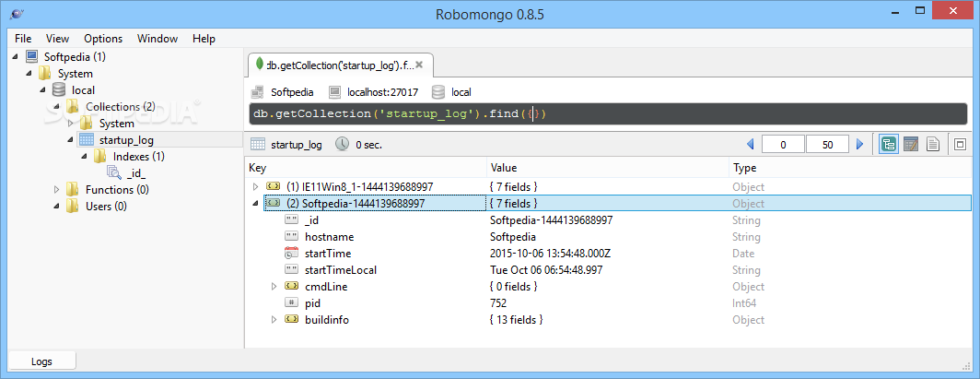Switch to text view mode icon
The height and width of the screenshot is (379, 980).
click(932, 145)
